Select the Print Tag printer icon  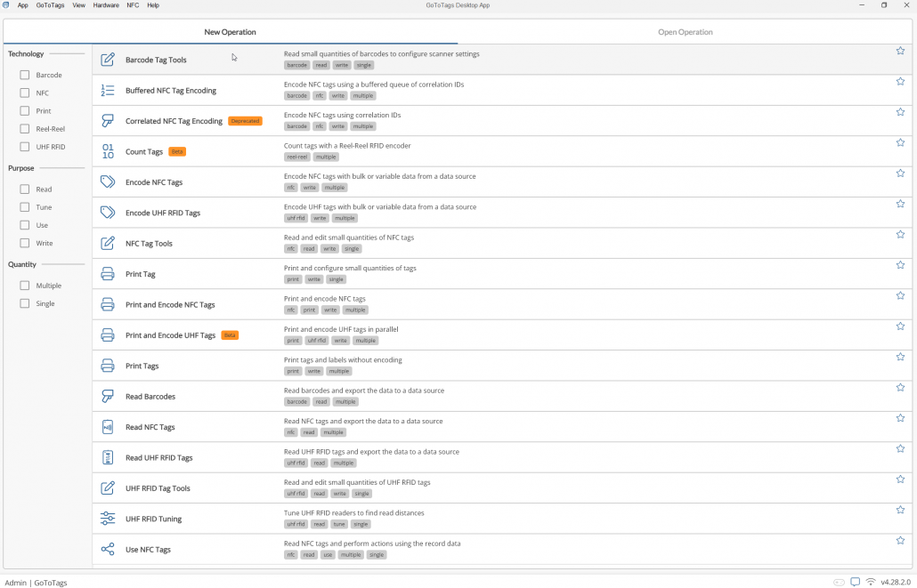pyautogui.click(x=108, y=273)
